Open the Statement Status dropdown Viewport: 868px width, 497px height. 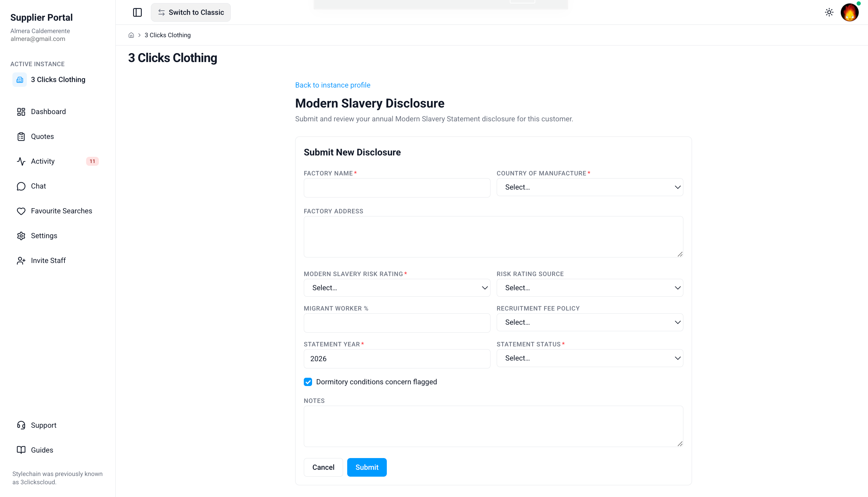pos(590,358)
